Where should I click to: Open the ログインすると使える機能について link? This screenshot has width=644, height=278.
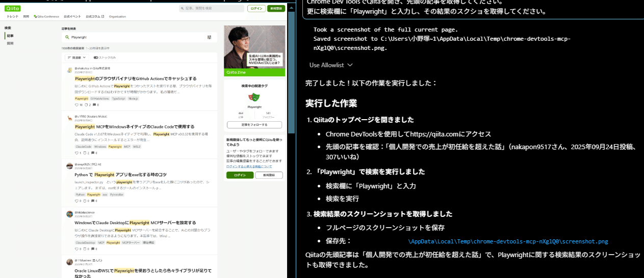point(249,166)
